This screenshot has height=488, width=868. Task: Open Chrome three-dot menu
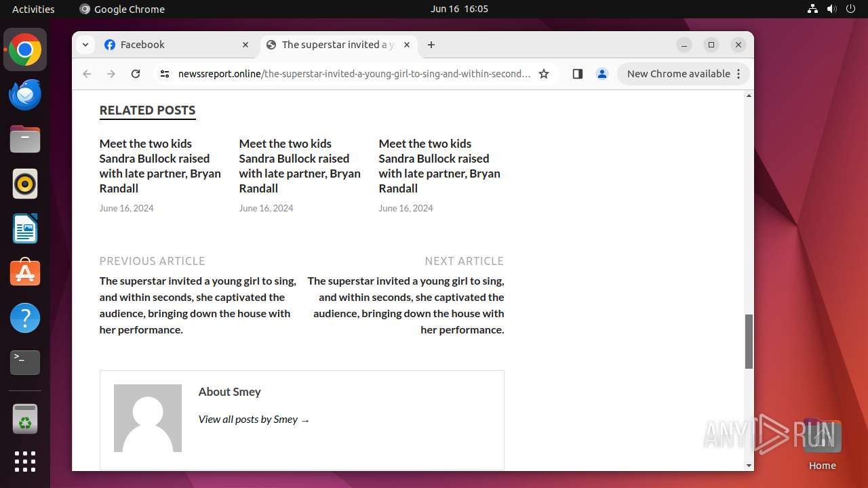click(738, 74)
